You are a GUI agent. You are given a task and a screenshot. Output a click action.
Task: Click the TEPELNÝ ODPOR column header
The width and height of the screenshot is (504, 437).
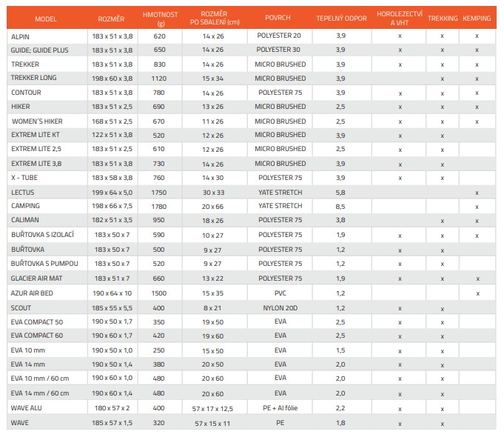[341, 19]
